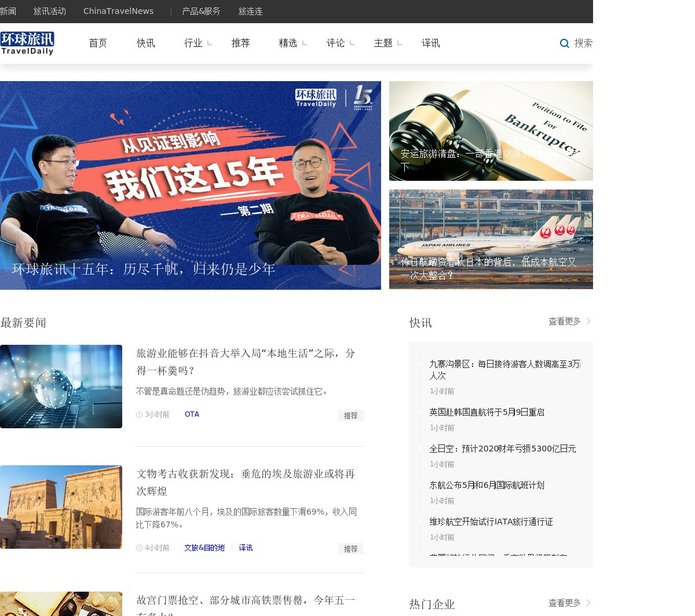Click 推荐 badge on Egypt article
This screenshot has height=616, width=695.
[x=350, y=549]
